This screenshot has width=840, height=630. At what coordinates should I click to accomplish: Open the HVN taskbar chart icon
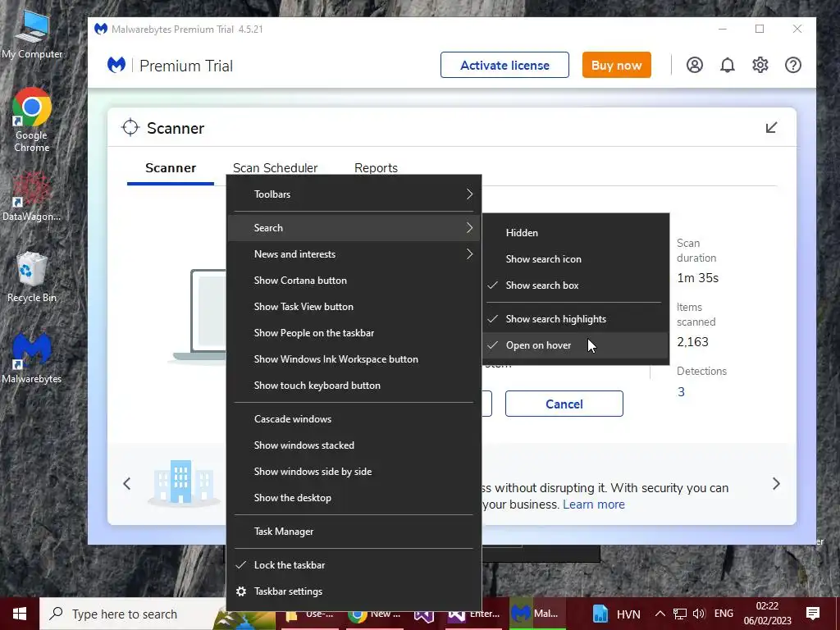[x=600, y=614]
